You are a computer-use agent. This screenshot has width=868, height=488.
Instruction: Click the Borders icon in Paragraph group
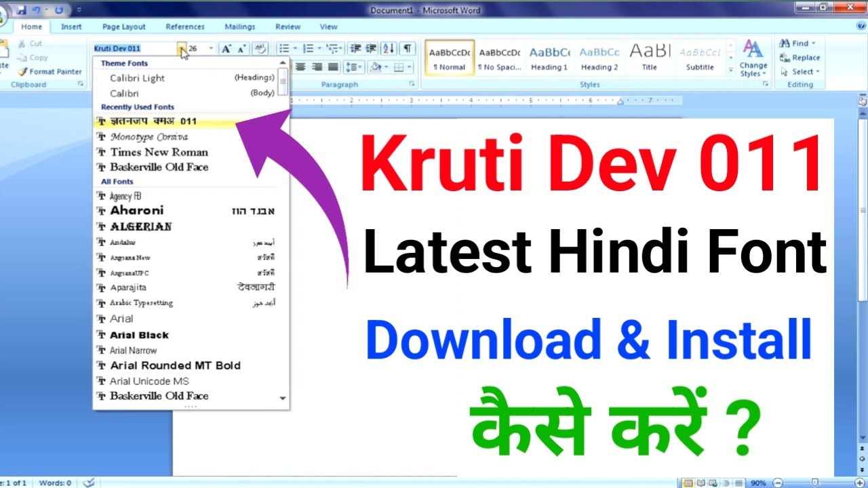click(399, 67)
